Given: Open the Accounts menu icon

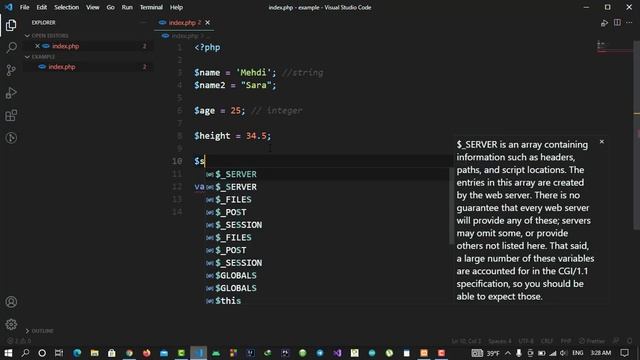Looking at the screenshot, I should pos(11,302).
